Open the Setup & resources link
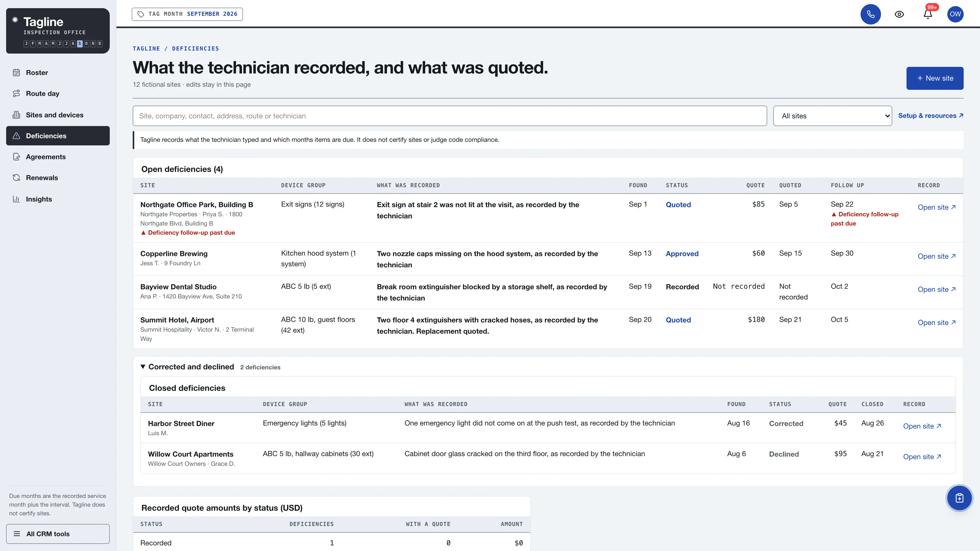This screenshot has height=551, width=980. (x=930, y=116)
